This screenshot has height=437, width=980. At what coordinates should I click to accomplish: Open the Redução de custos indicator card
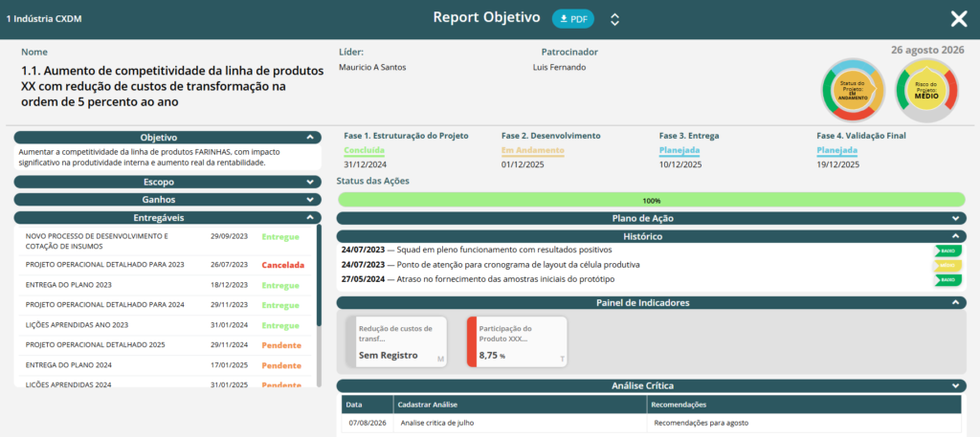tap(396, 342)
